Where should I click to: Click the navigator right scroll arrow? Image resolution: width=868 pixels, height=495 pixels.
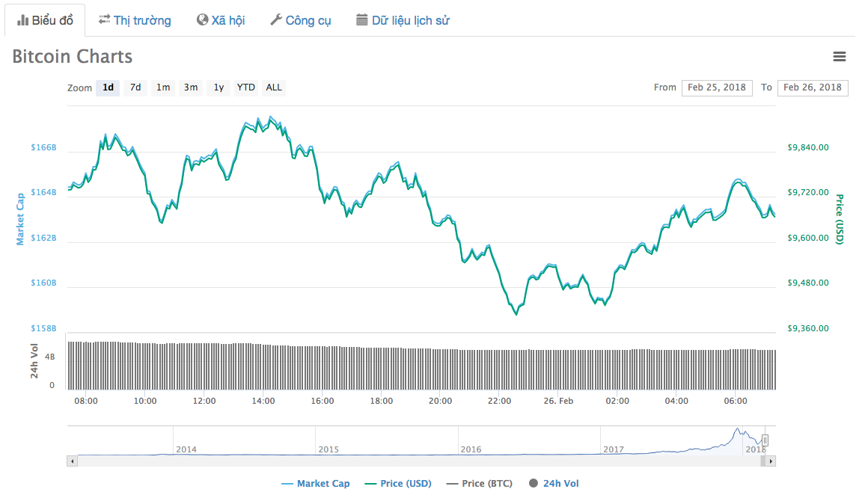[x=771, y=461]
